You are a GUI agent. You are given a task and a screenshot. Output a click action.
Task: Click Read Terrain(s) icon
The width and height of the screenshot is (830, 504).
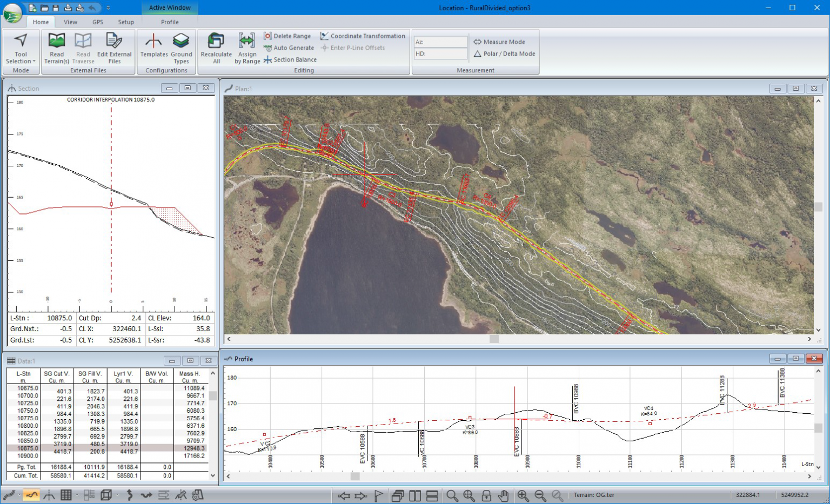click(56, 41)
